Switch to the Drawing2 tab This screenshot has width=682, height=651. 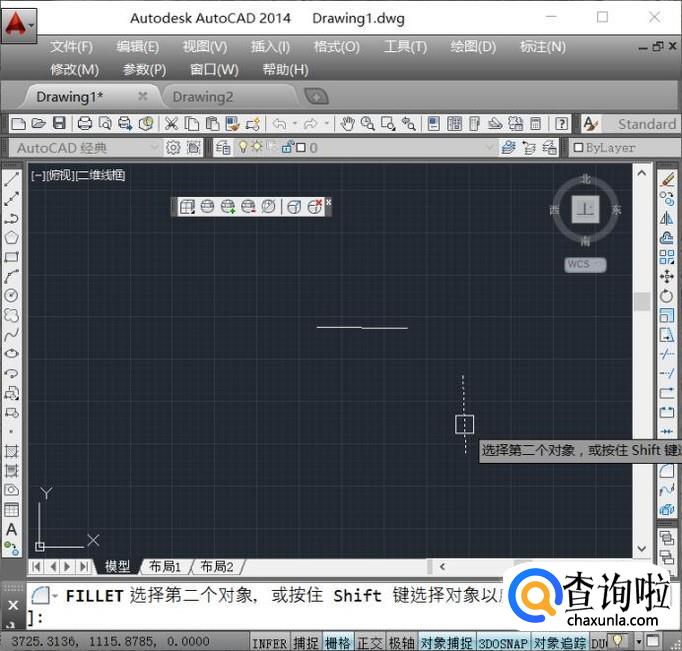(203, 97)
